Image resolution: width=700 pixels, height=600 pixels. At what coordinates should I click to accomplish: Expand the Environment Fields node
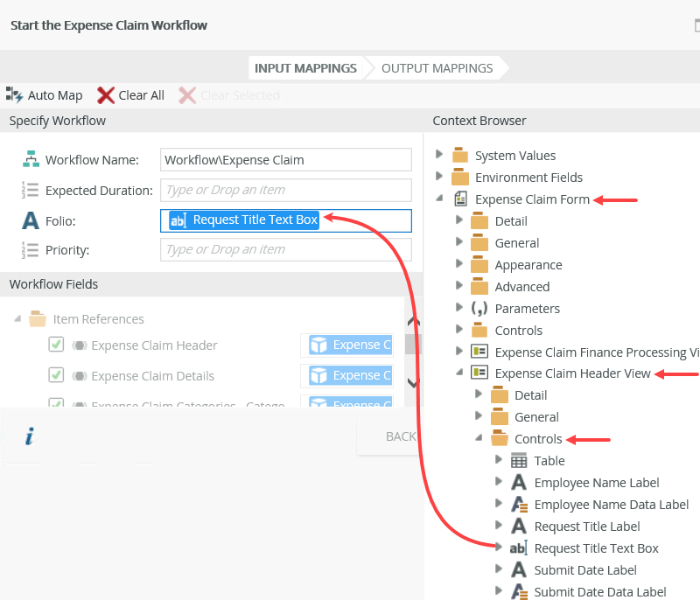(439, 177)
